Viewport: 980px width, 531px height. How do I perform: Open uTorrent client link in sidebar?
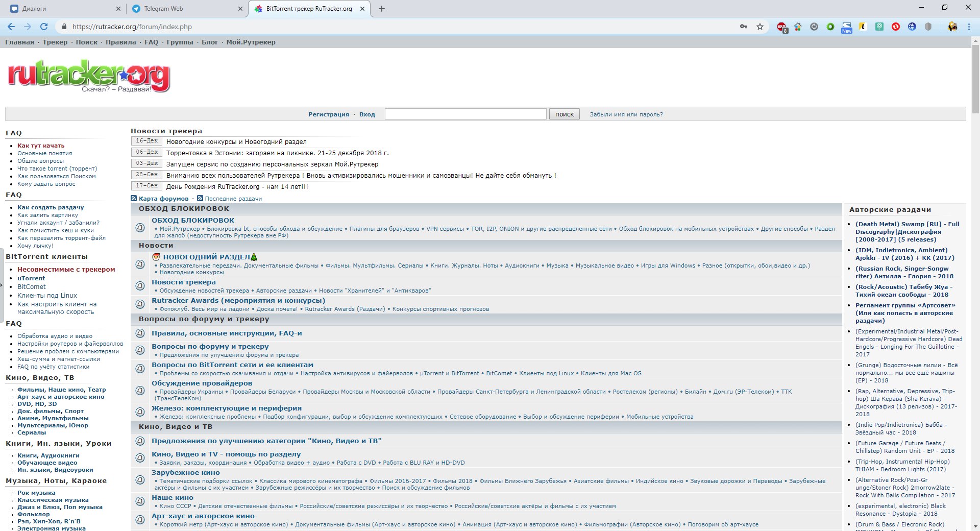coord(31,278)
